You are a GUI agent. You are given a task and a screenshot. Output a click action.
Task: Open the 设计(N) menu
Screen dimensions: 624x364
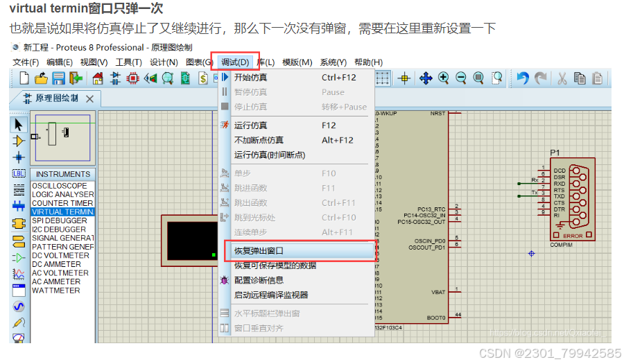164,62
